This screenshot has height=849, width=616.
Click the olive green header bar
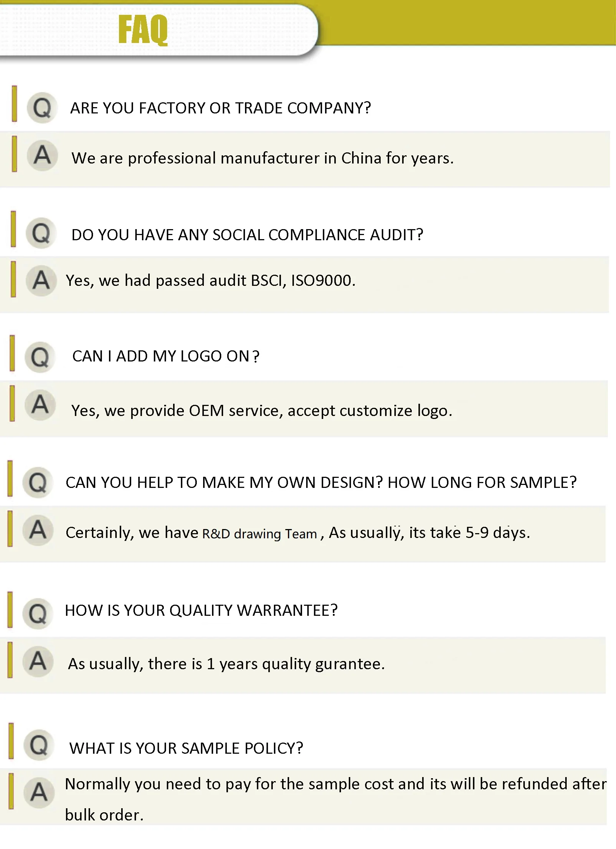coord(468,23)
